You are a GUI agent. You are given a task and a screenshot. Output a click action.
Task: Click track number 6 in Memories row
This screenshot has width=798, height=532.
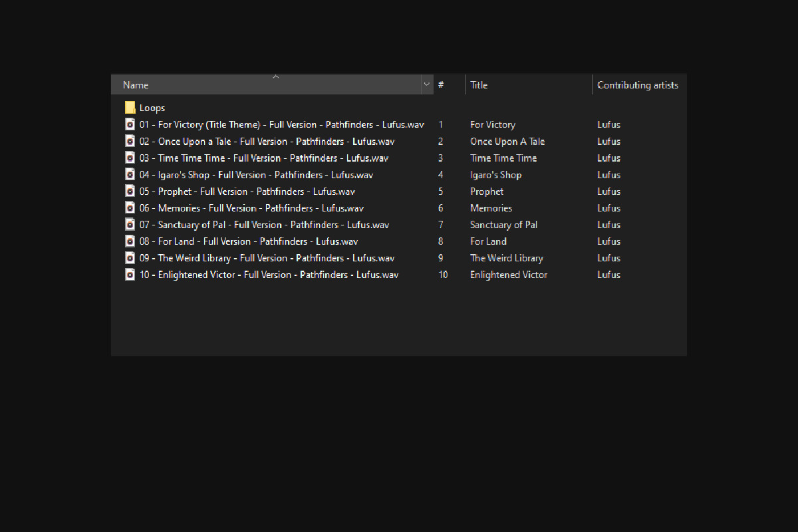441,208
